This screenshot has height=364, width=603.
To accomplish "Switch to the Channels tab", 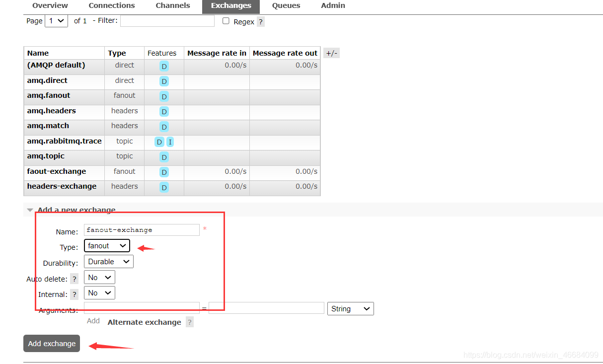I will (173, 5).
